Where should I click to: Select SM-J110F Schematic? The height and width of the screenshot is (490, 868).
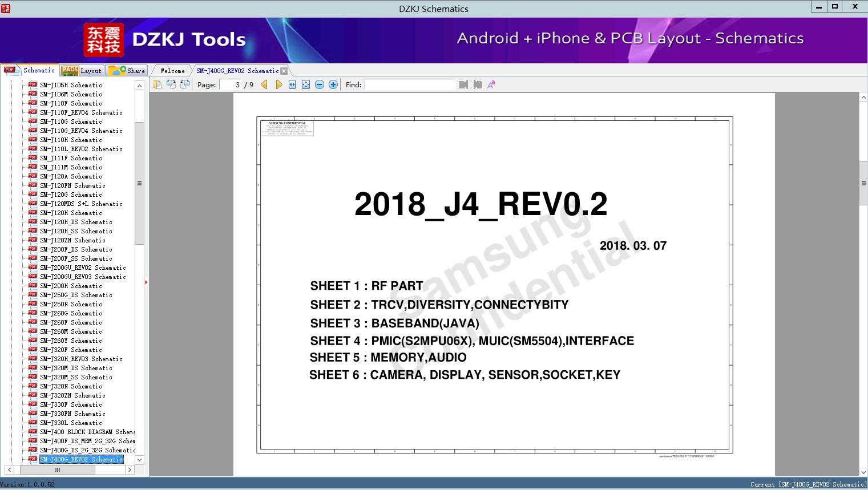point(71,103)
